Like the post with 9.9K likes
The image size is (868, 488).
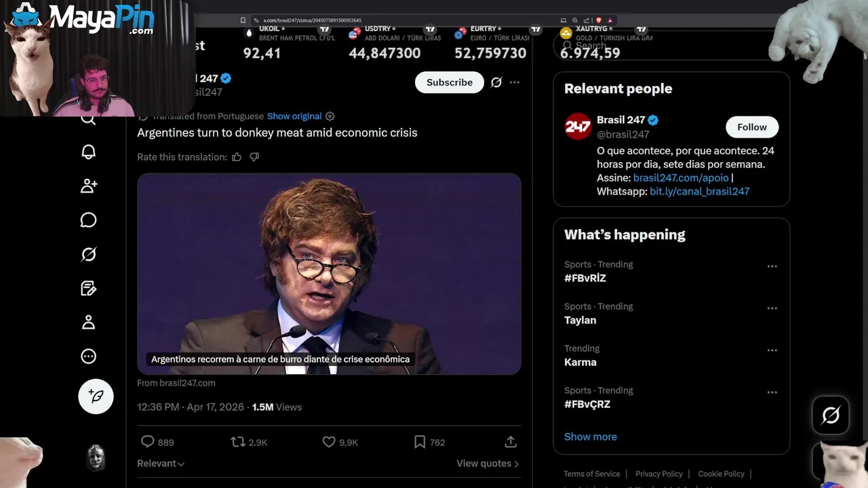coord(329,442)
